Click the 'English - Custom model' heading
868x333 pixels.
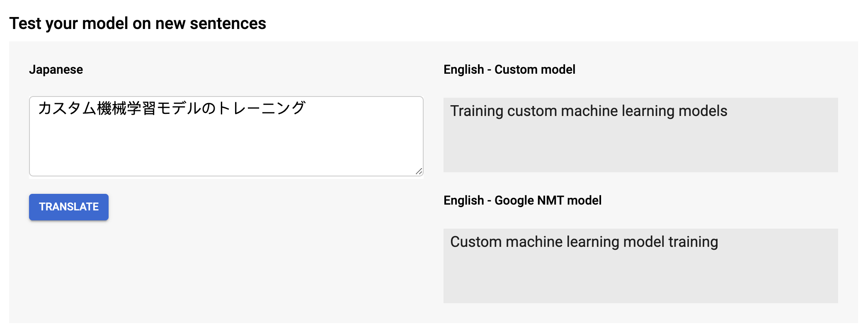[509, 69]
